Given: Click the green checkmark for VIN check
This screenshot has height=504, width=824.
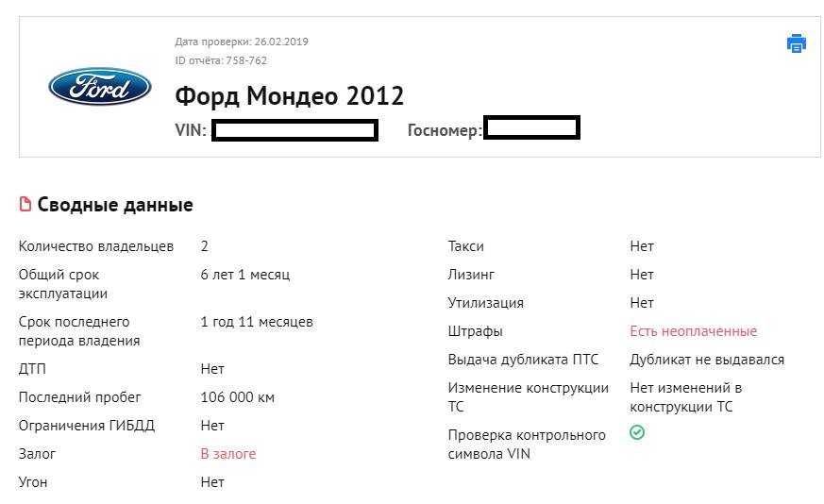Looking at the screenshot, I should click(637, 432).
